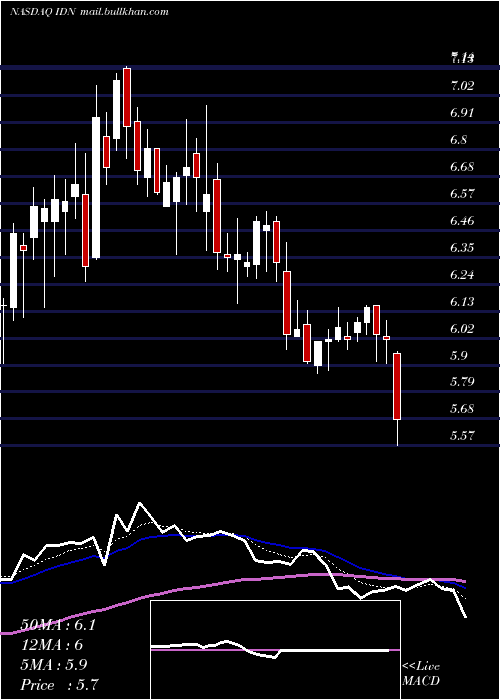Image resolution: width=500 pixels, height=700 pixels.
Task: Click the 6.68 price axis label
Action: 462,167
